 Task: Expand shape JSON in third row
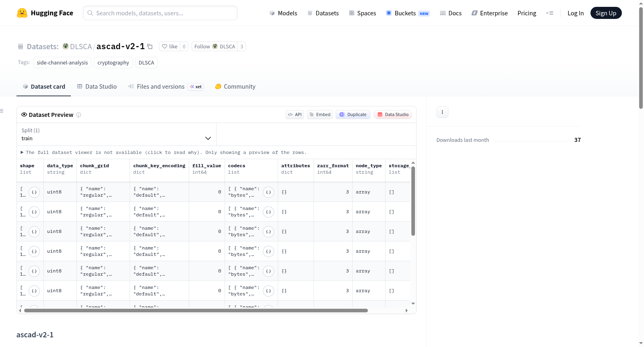[x=34, y=232]
